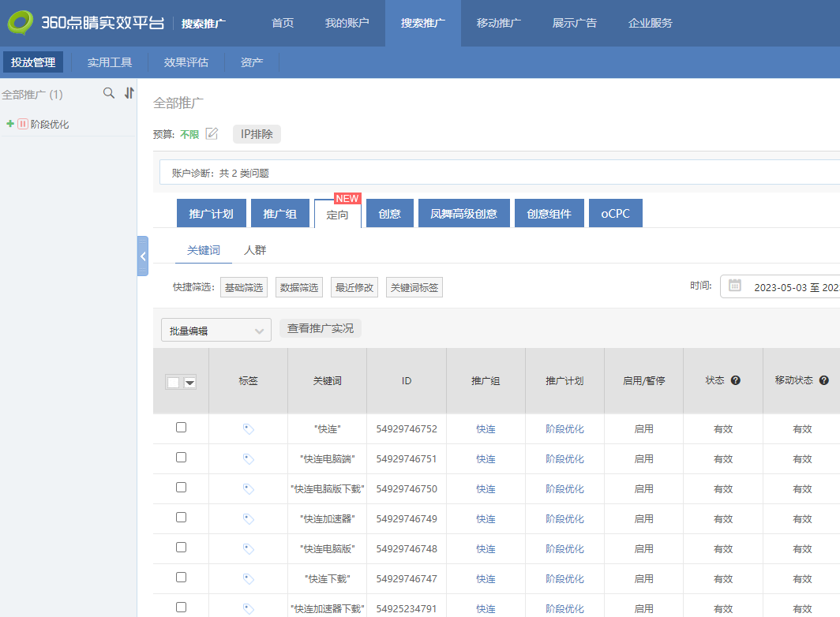
Task: Expand the 阶段优化 plan tree node
Action: pos(10,124)
